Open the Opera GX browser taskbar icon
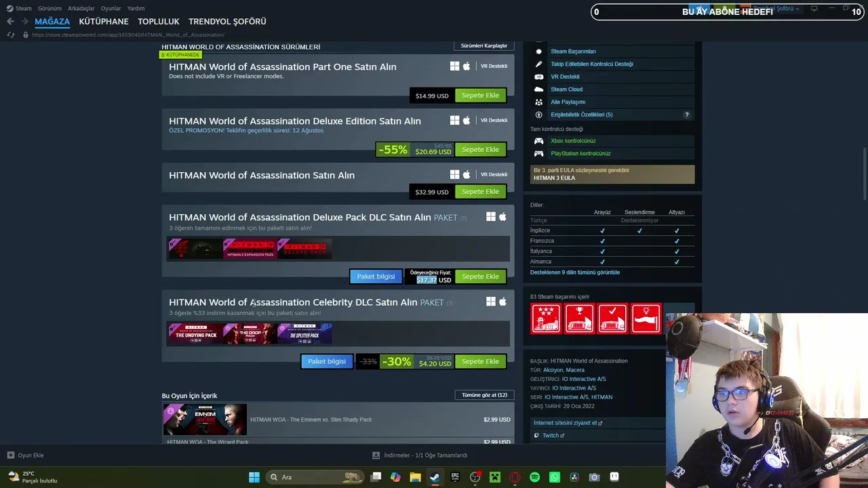 click(515, 477)
